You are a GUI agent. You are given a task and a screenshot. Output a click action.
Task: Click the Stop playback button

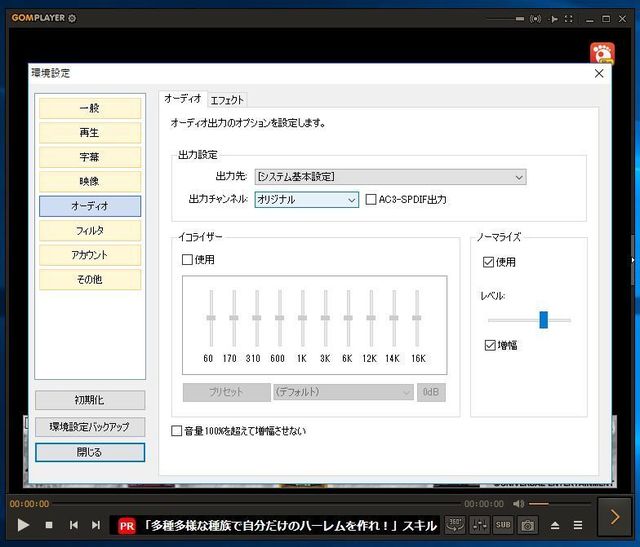[49, 525]
